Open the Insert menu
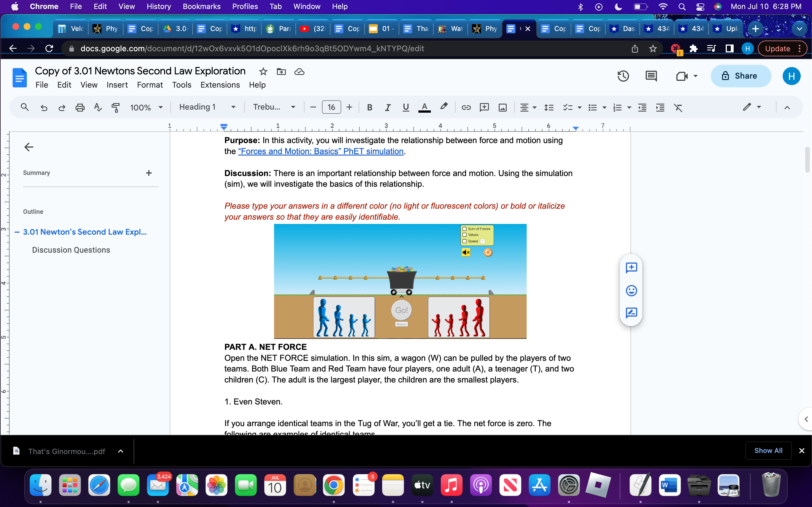The height and width of the screenshot is (507, 812). (117, 85)
